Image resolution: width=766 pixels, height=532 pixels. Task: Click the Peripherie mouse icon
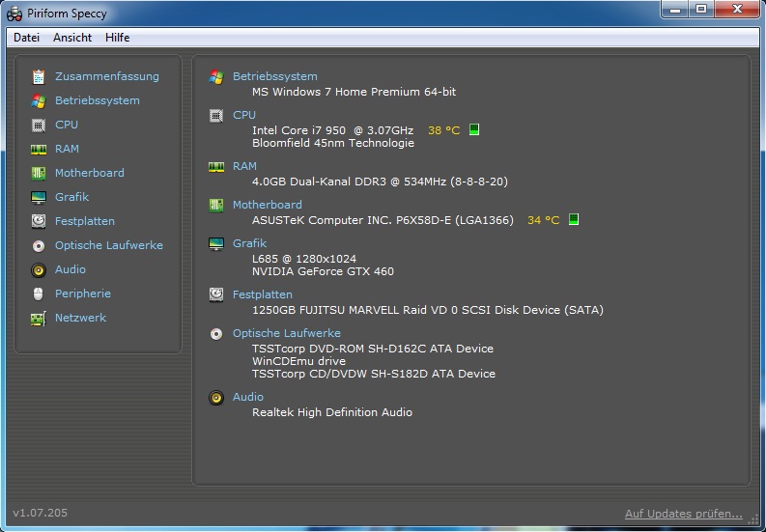39,294
